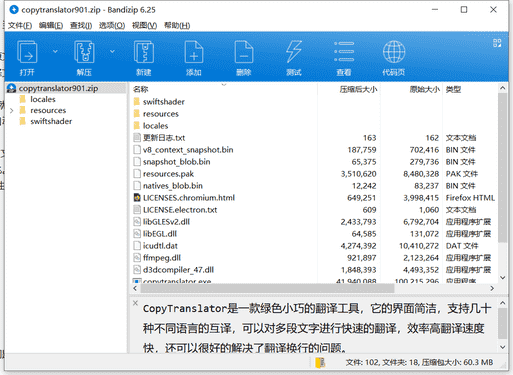Click the file icon of resources.pak
This screenshot has height=375, width=513.
pyautogui.click(x=137, y=174)
